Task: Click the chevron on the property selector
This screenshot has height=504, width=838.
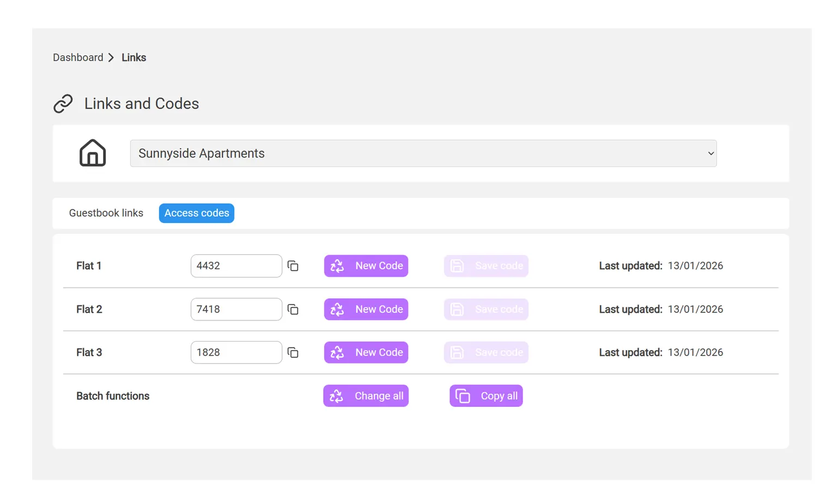Action: pyautogui.click(x=710, y=153)
